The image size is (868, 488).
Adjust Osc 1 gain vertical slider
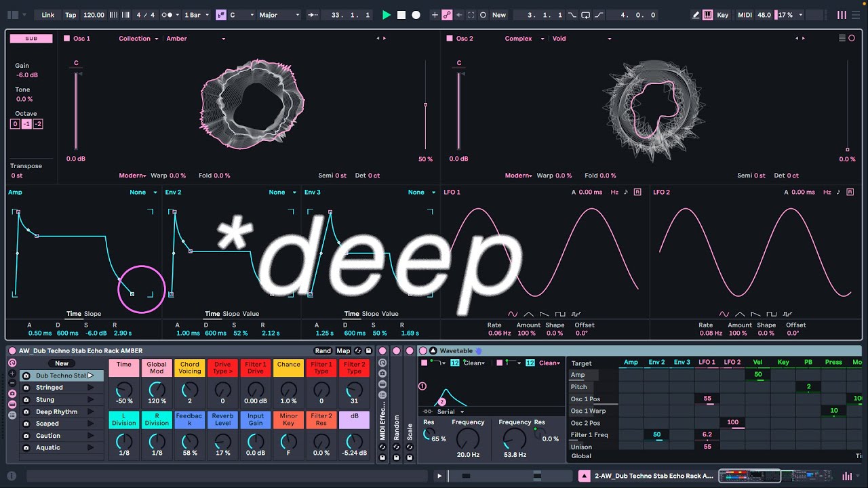pos(76,110)
